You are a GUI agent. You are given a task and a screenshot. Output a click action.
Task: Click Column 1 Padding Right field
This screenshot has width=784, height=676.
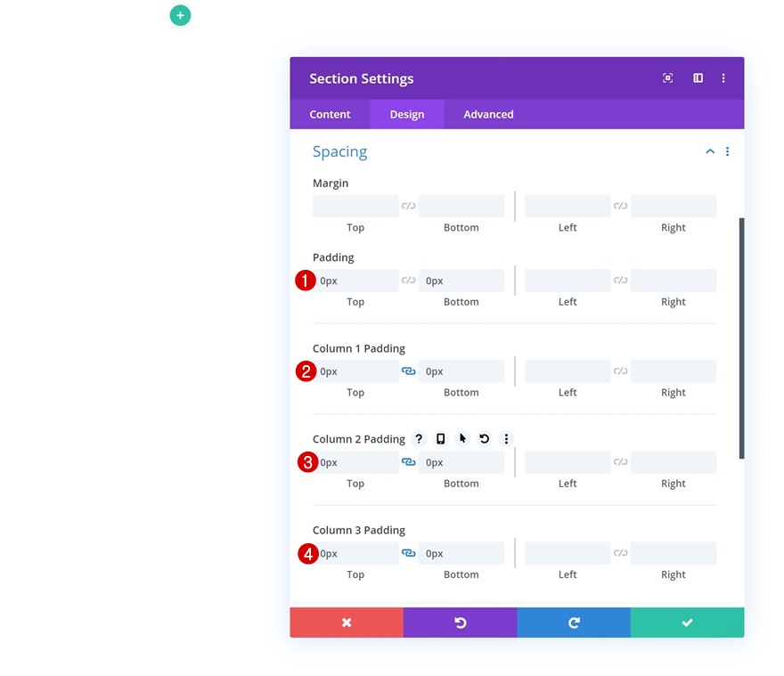pos(673,371)
